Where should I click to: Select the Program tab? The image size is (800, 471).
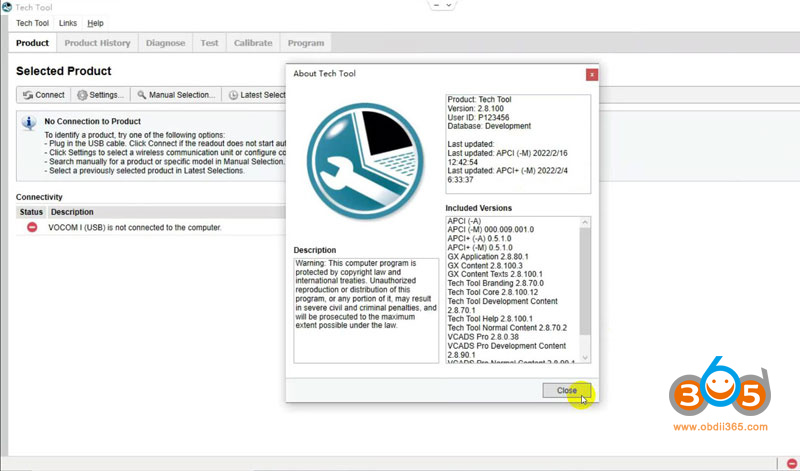tap(305, 43)
